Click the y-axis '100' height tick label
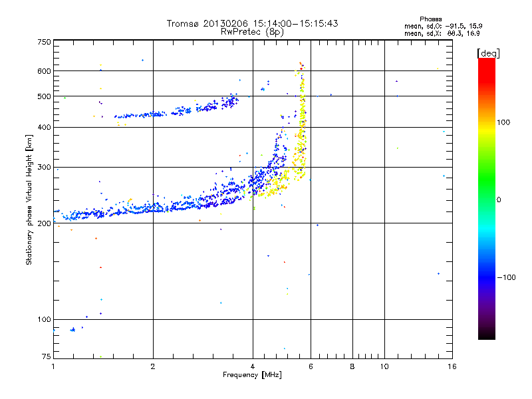The image size is (532, 399). click(x=44, y=319)
